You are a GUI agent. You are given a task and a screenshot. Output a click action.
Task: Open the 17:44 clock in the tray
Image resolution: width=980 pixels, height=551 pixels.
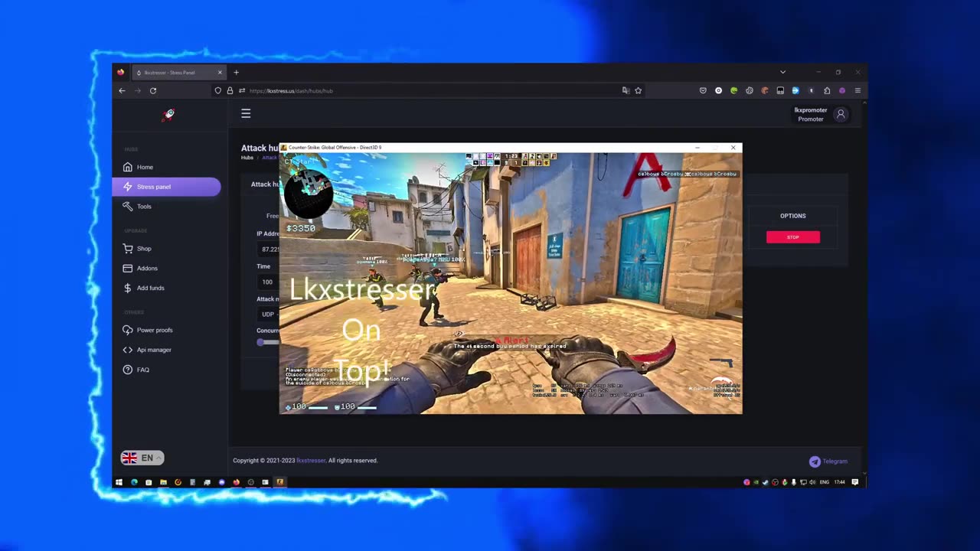[839, 482]
